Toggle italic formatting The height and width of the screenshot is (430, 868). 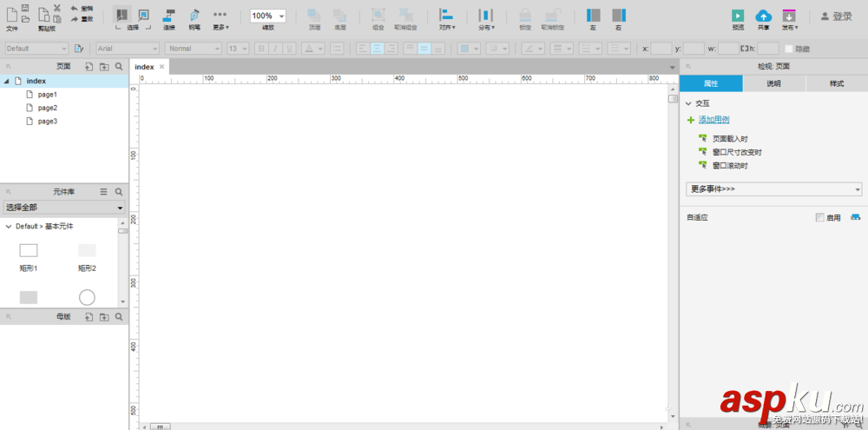pos(275,49)
